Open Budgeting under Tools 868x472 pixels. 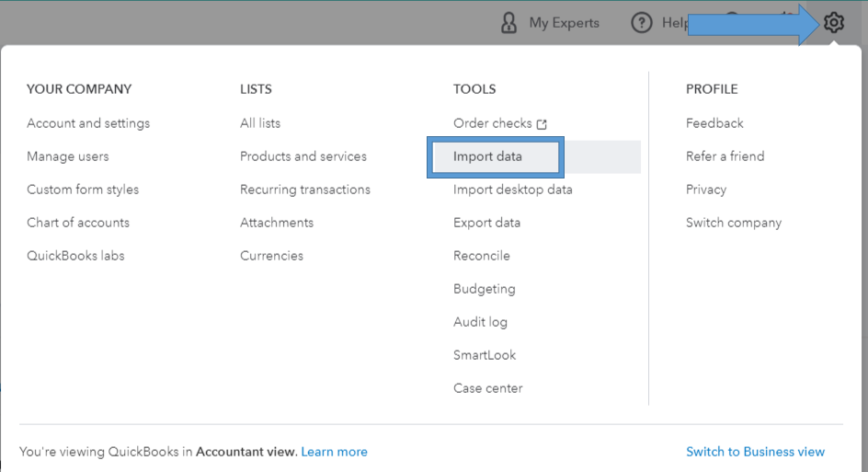pos(485,289)
